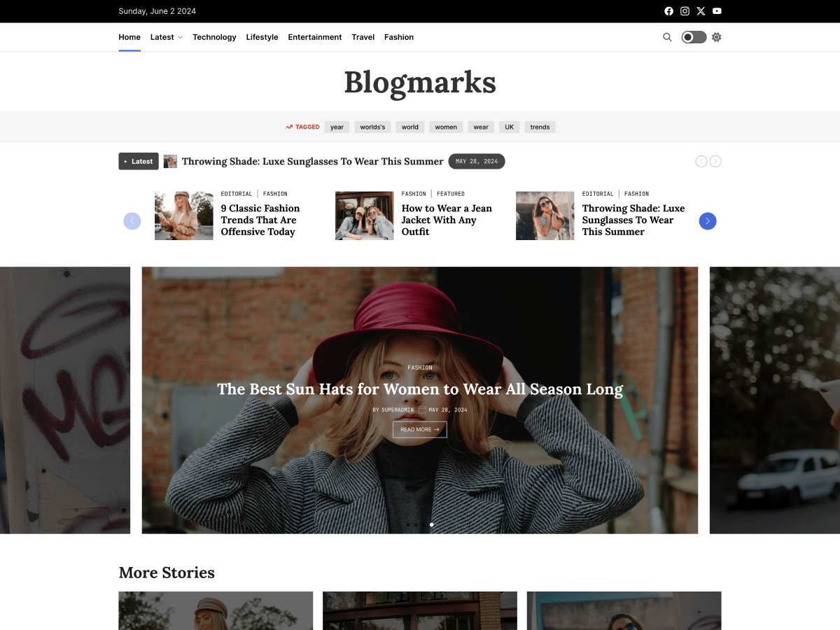Screen dimensions: 840x630
Task: Click the previous slide arrow in the carousel
Action: tap(132, 220)
